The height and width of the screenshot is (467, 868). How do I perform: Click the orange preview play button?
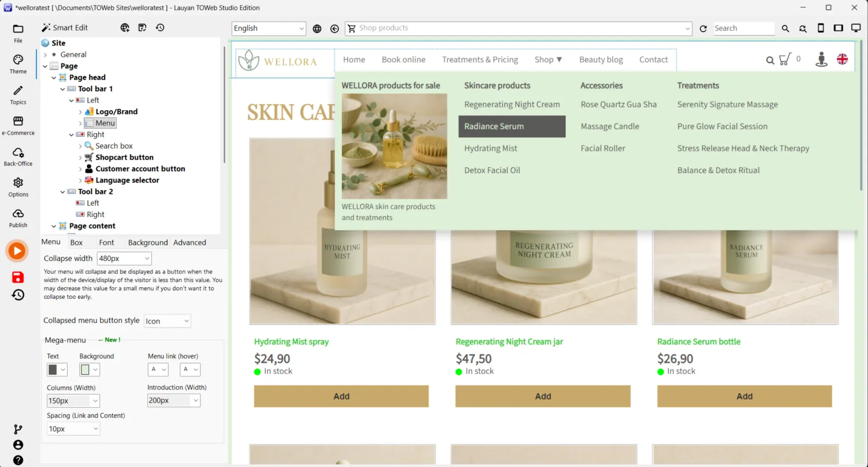click(17, 251)
